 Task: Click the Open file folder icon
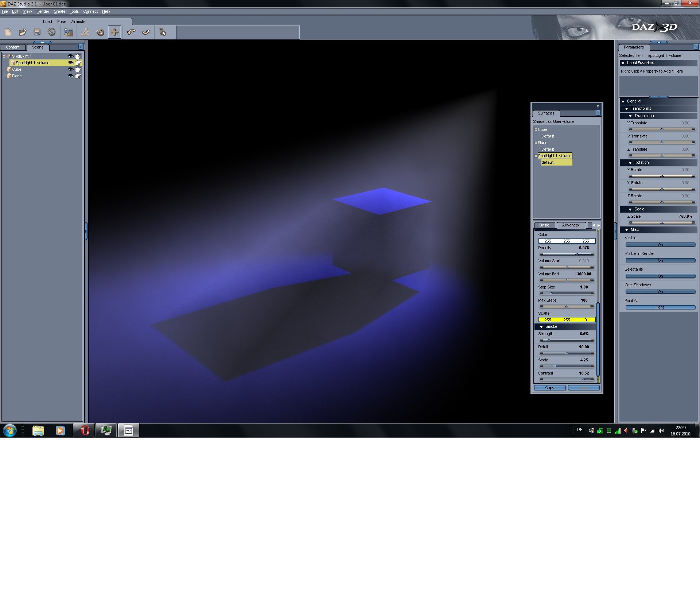[x=23, y=32]
